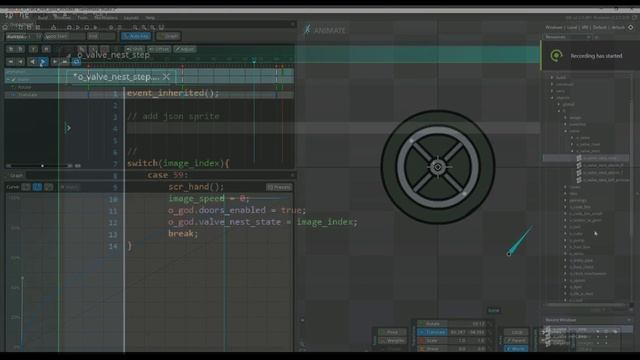Click the Auto Key button

(137, 36)
